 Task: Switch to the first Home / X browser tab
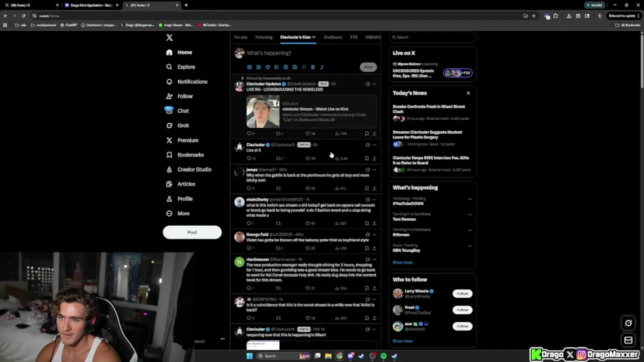pyautogui.click(x=30, y=5)
